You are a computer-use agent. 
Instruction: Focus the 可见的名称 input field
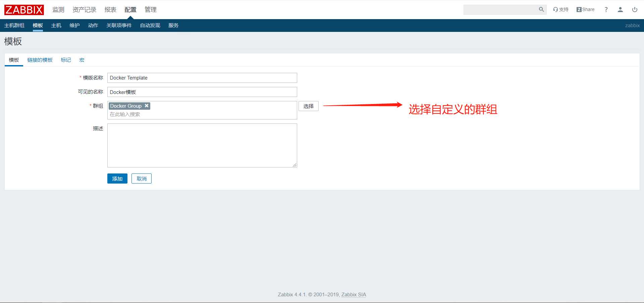click(x=202, y=92)
